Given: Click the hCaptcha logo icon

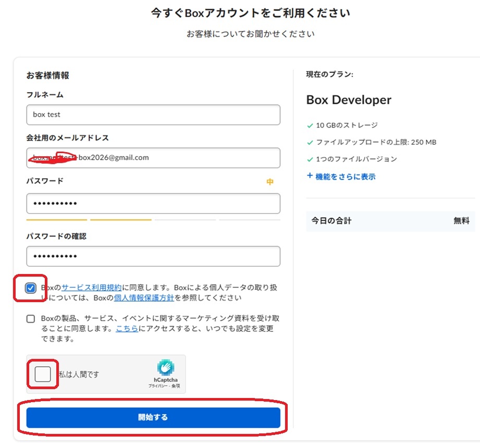Looking at the screenshot, I should [x=166, y=367].
